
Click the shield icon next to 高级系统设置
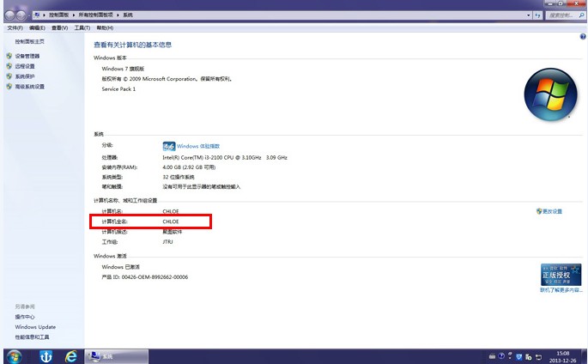9,86
